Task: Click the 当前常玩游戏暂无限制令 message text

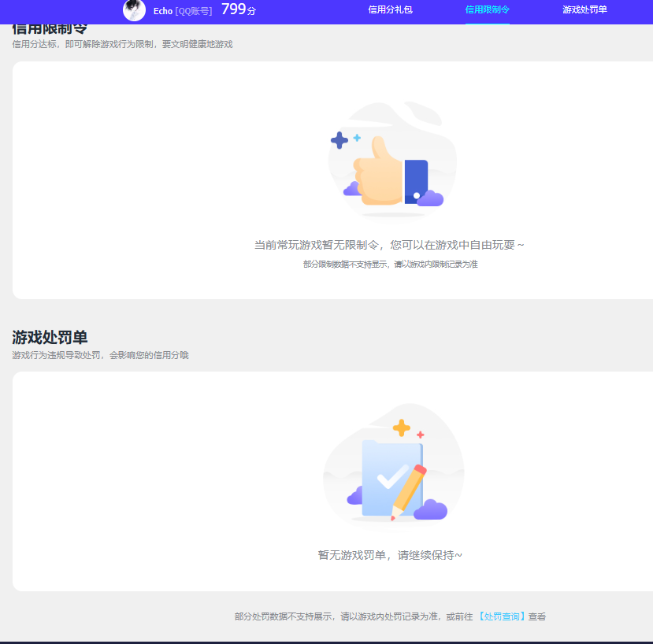Action: click(392, 243)
